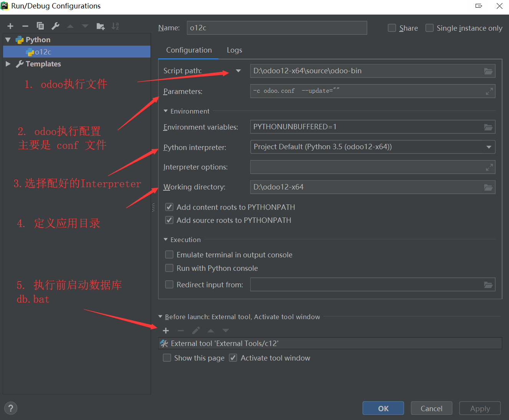Screen dimensions: 509x420
Task: Open the edit templates wrench icon
Action: [55, 26]
